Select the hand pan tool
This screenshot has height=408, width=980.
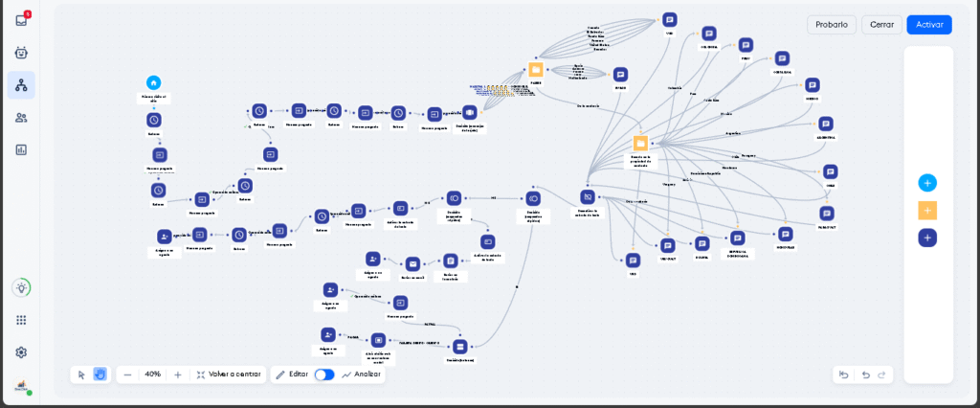(100, 374)
